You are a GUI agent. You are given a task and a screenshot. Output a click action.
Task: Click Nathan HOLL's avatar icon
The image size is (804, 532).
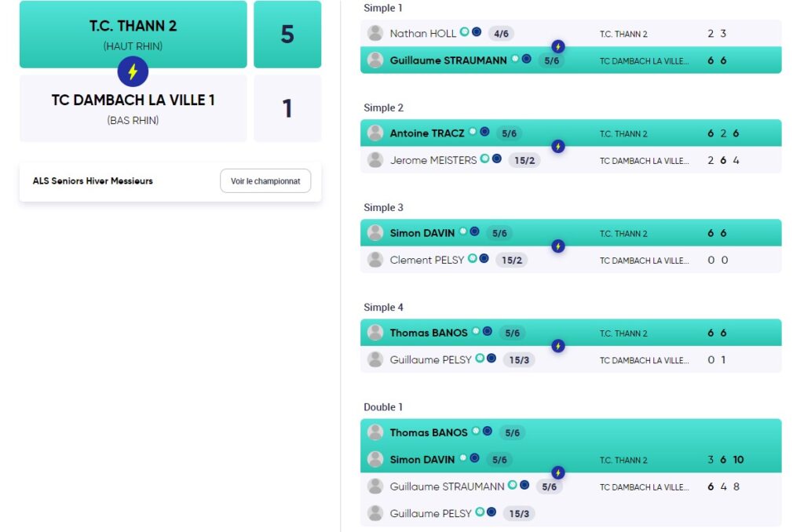point(375,33)
